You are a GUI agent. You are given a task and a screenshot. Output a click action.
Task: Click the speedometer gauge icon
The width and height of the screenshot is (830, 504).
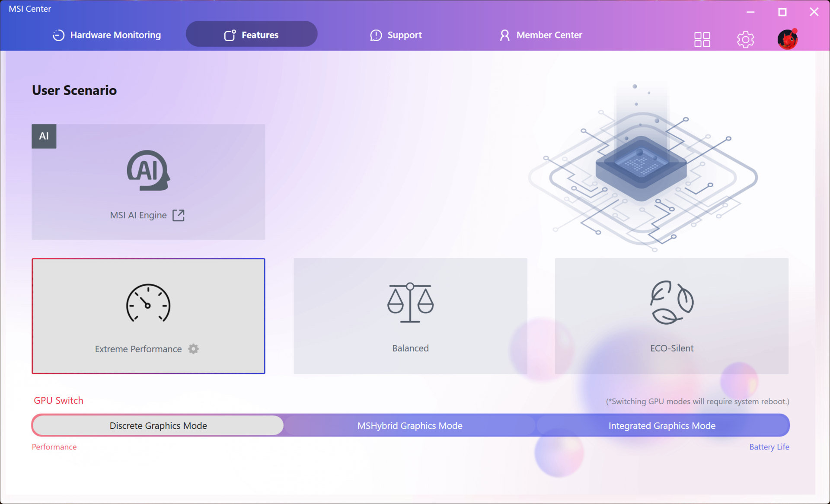click(x=148, y=303)
